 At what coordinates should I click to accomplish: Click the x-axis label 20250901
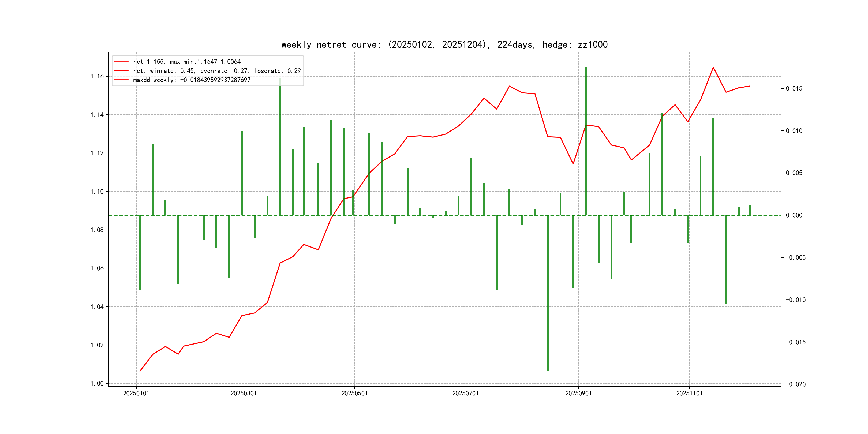(x=578, y=393)
